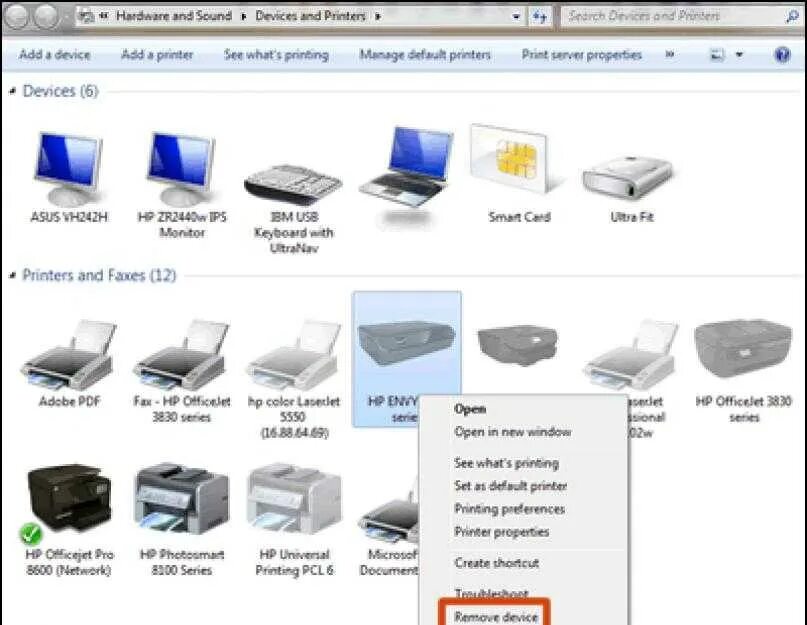Screen dimensions: 807x625
Task: Click the change view icon in toolbar
Action: click(717, 55)
